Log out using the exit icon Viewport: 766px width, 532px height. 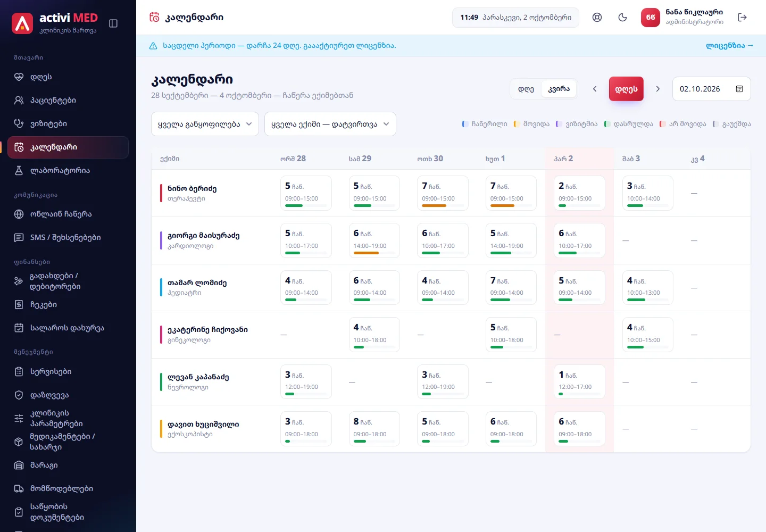(x=743, y=18)
